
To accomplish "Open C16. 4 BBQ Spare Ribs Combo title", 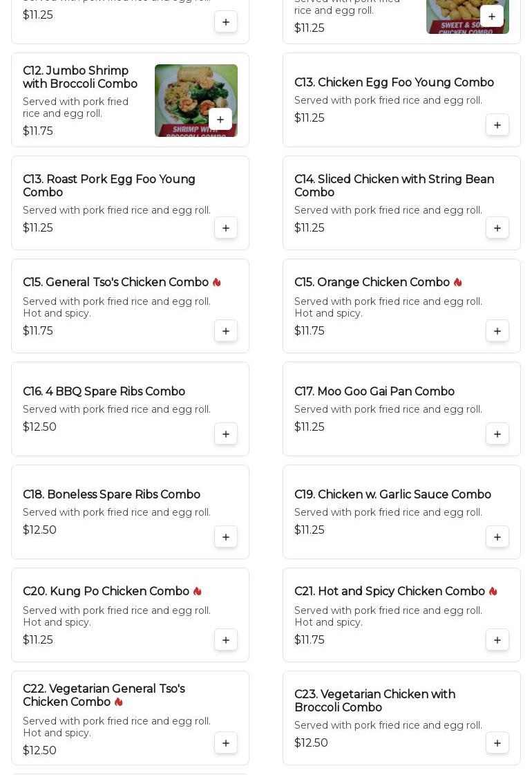I will (x=104, y=391).
